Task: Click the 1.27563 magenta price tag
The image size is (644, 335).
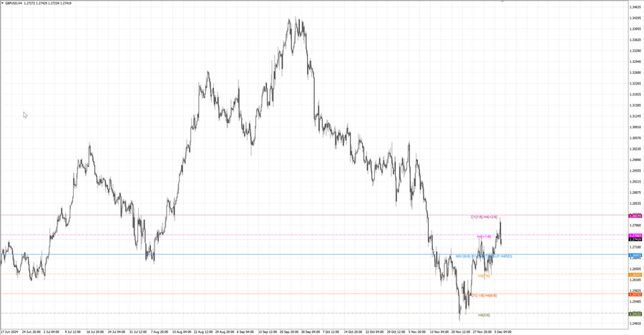Action: 635,236
